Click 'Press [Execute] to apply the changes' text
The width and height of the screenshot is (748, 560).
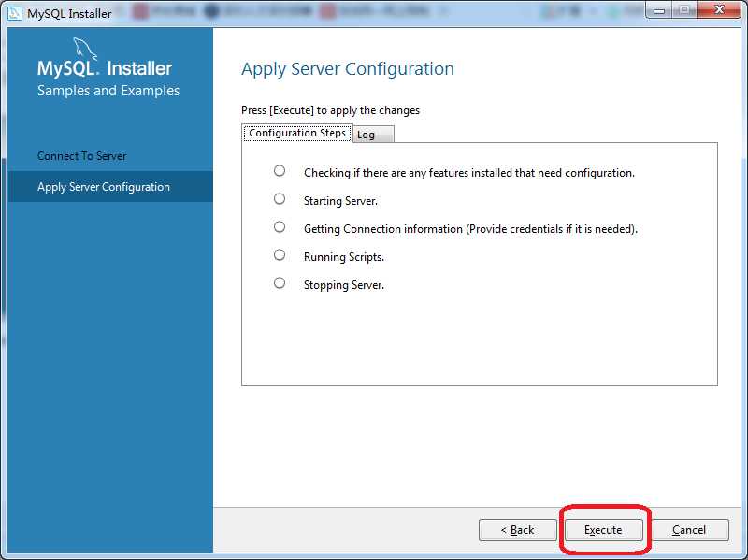click(331, 110)
